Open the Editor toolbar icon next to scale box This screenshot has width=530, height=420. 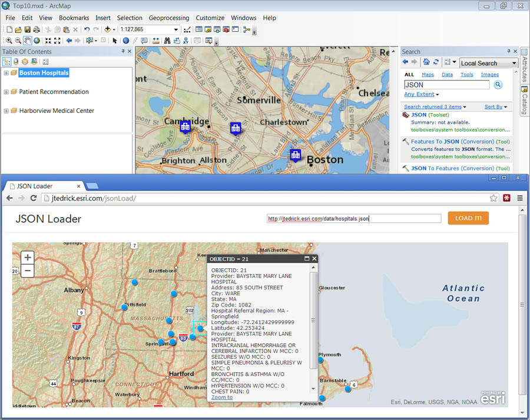coord(187,30)
